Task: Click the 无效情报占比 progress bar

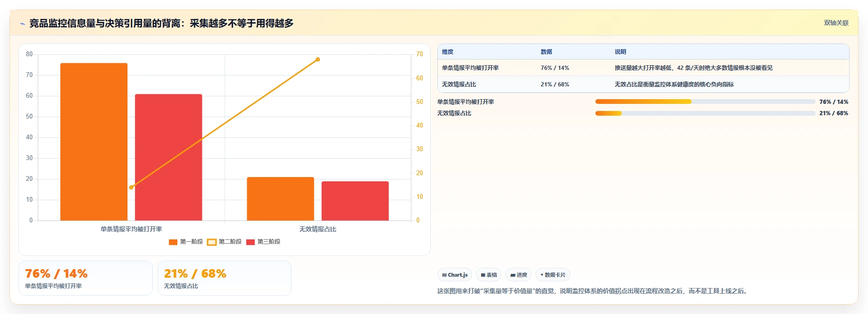Action: (705, 113)
